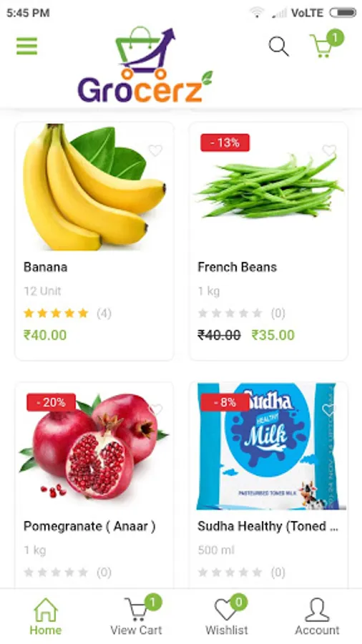This screenshot has width=362, height=644.
Task: Open the hamburger menu
Action: (26, 46)
